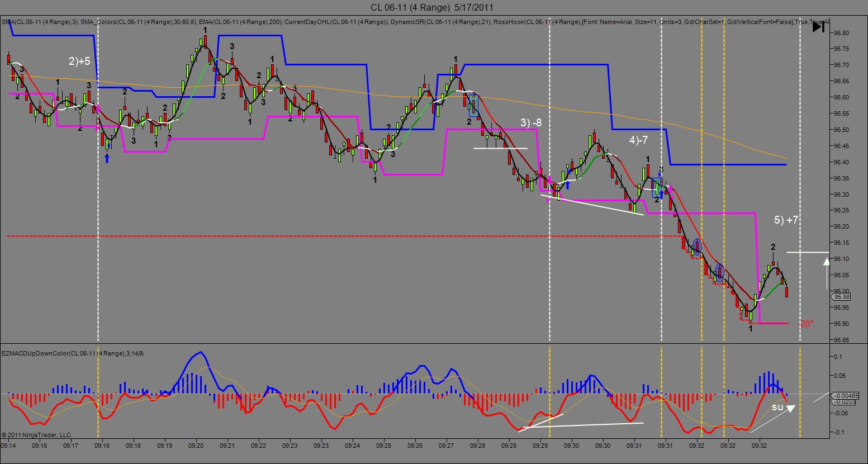Select the "4)-7" trade annotation
The height and width of the screenshot is (464, 868).
639,140
